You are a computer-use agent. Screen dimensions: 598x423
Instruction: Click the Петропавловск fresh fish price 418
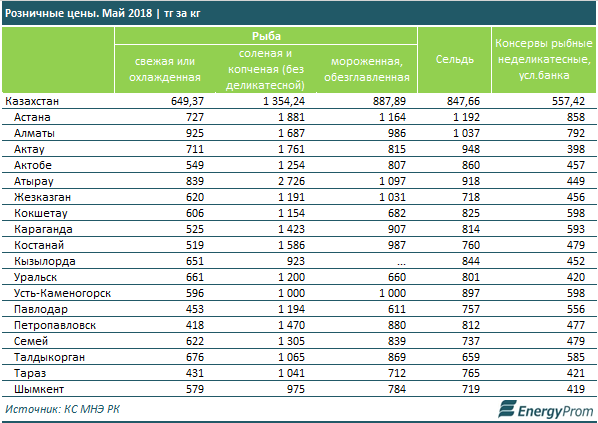coord(195,325)
